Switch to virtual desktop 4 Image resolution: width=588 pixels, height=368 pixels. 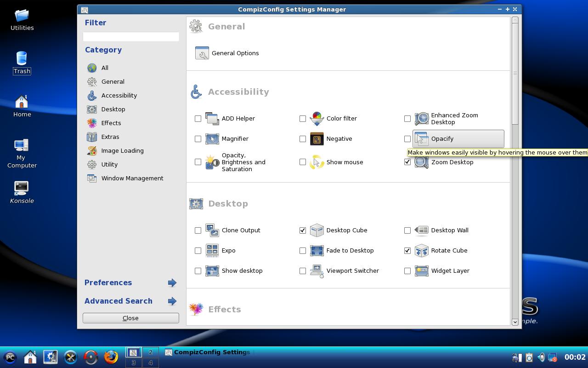tap(150, 362)
